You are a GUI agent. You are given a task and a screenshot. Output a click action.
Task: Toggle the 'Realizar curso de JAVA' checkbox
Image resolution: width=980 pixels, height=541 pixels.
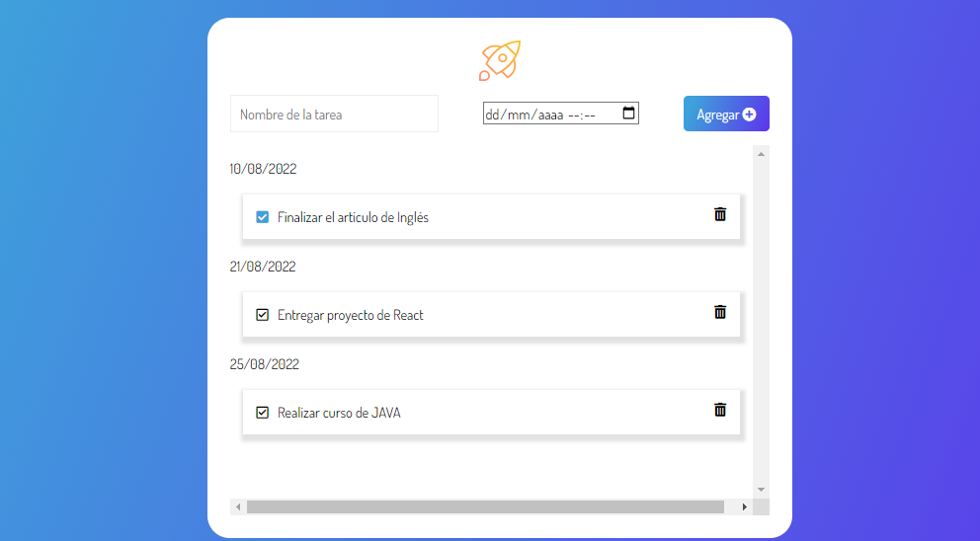tap(262, 413)
